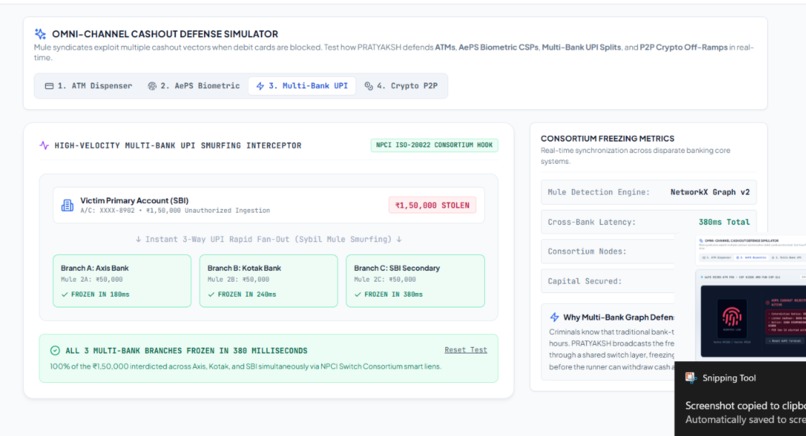
Task: Click the lightning icon in Multi-Bank UPI tab
Action: coord(260,86)
